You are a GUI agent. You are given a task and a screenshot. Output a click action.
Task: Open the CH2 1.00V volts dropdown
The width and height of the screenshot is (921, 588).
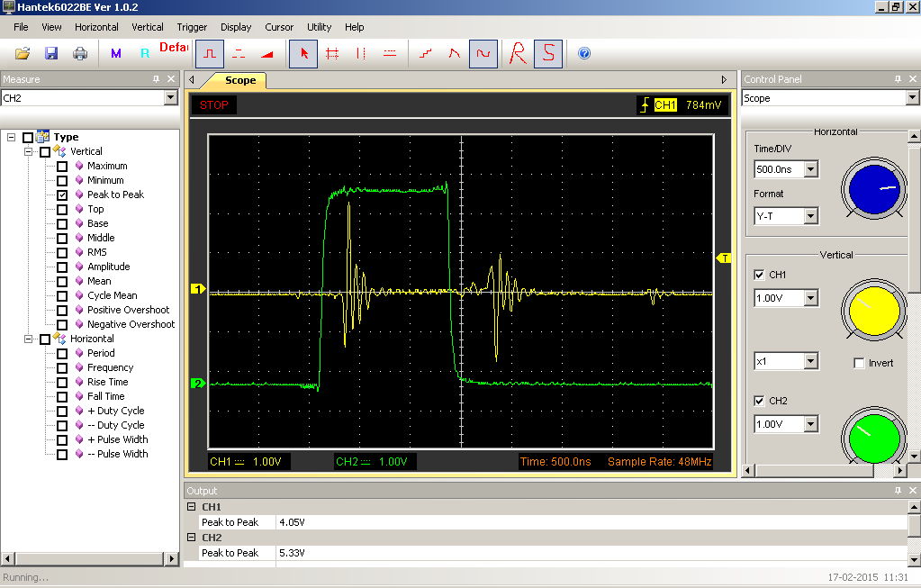click(810, 424)
